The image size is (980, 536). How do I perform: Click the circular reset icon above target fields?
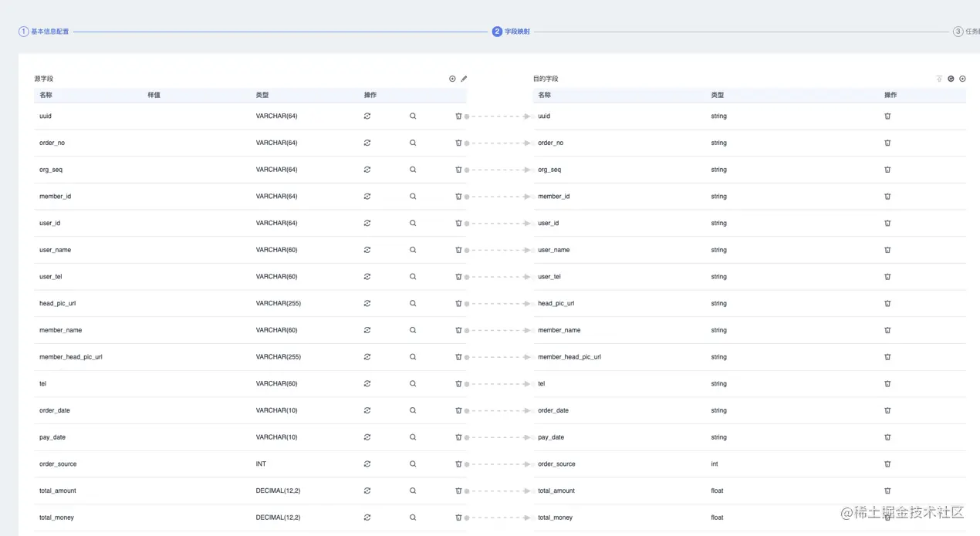point(951,79)
